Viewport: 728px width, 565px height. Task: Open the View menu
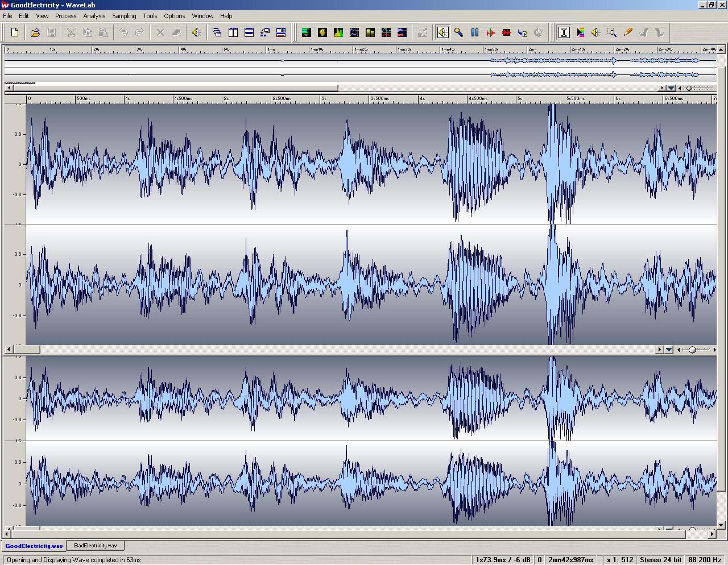(42, 16)
